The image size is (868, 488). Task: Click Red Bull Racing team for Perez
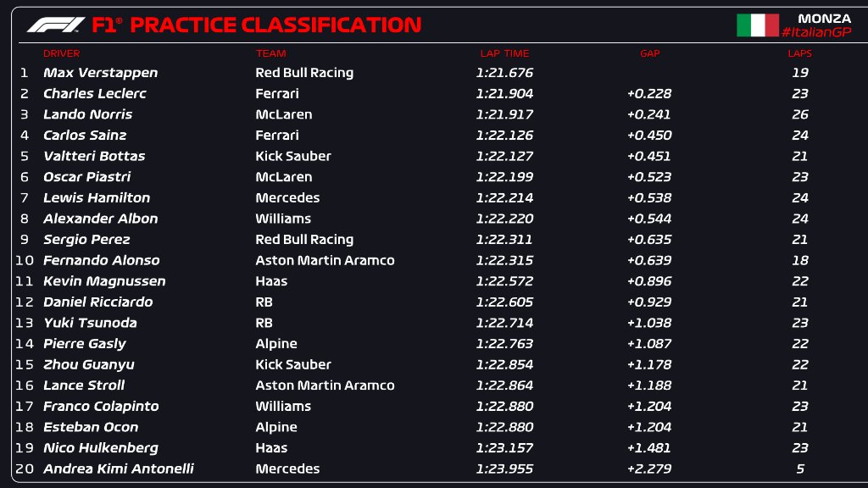click(x=304, y=240)
